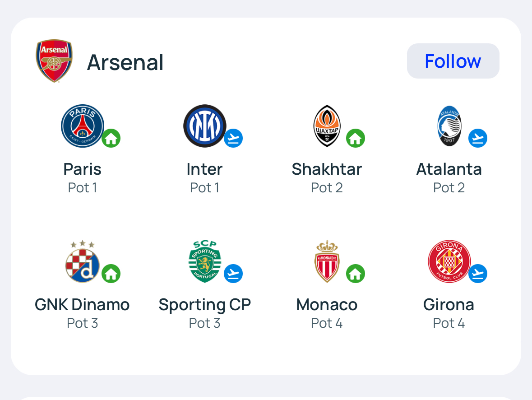
Task: Click the Sporting CP logo
Action: 204,262
